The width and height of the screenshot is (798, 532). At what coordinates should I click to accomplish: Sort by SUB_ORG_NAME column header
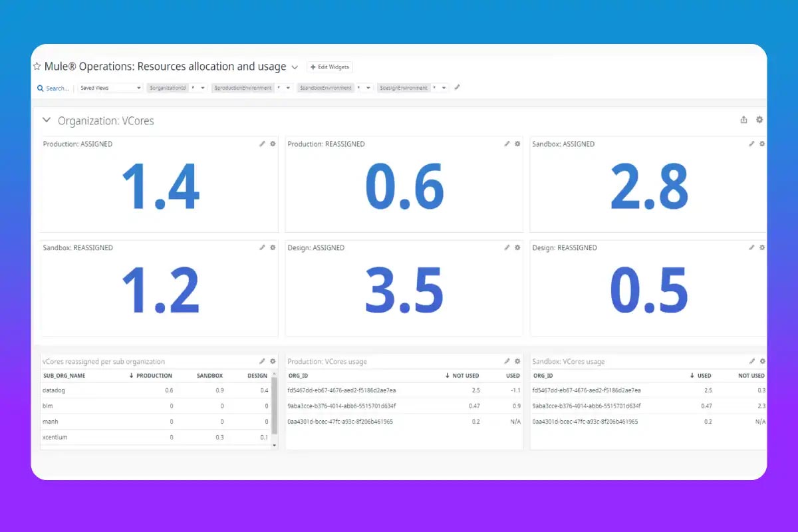click(x=64, y=376)
